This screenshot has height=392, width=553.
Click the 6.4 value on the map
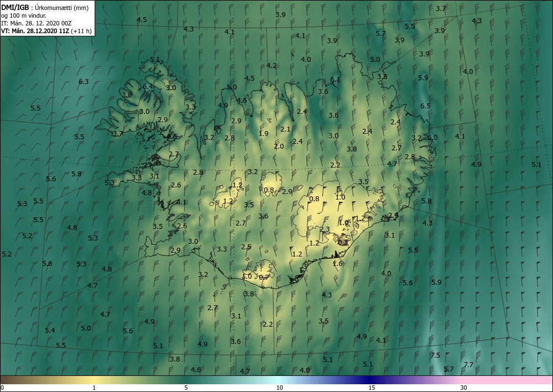[x=148, y=86]
